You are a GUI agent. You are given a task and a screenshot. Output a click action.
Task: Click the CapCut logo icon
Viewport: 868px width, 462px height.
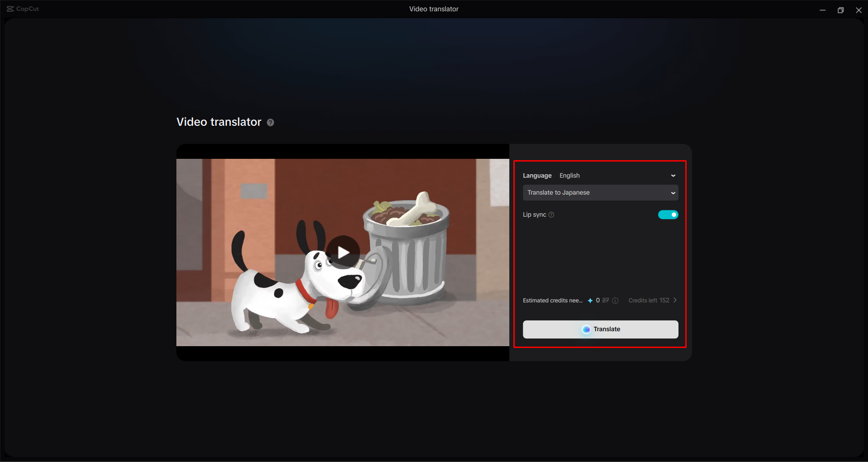click(10, 9)
